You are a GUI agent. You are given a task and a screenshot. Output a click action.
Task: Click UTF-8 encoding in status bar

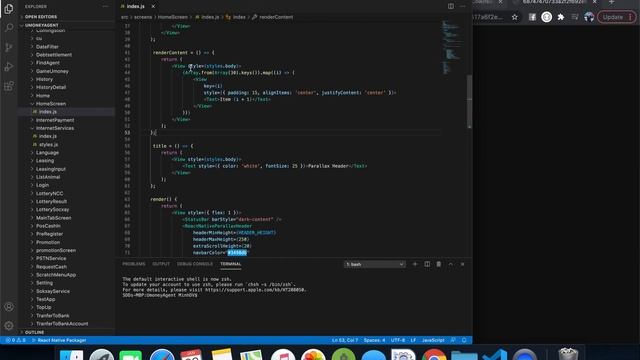pos(398,340)
